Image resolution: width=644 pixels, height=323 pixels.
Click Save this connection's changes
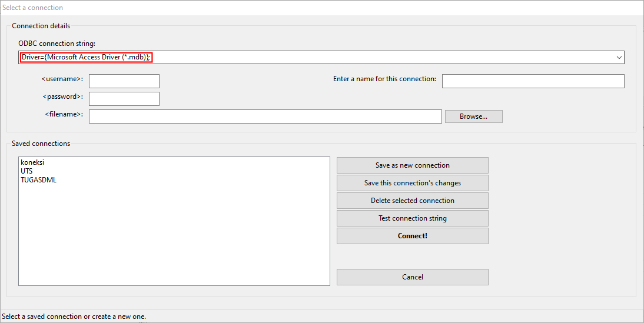[412, 183]
